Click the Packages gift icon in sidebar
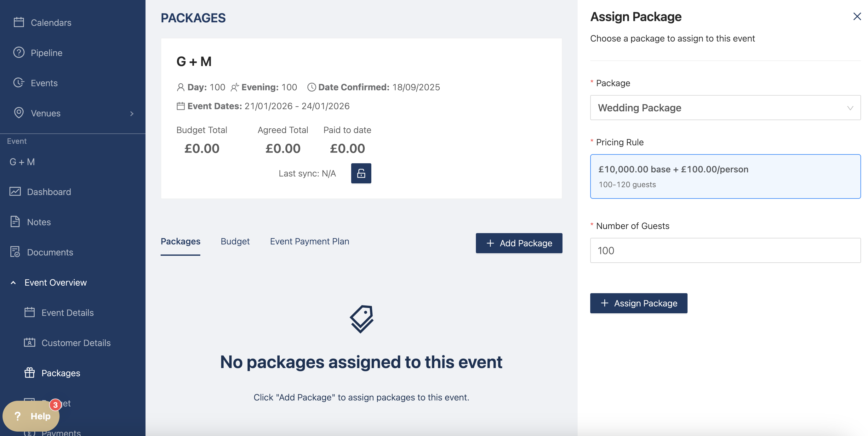868x436 pixels. point(29,373)
